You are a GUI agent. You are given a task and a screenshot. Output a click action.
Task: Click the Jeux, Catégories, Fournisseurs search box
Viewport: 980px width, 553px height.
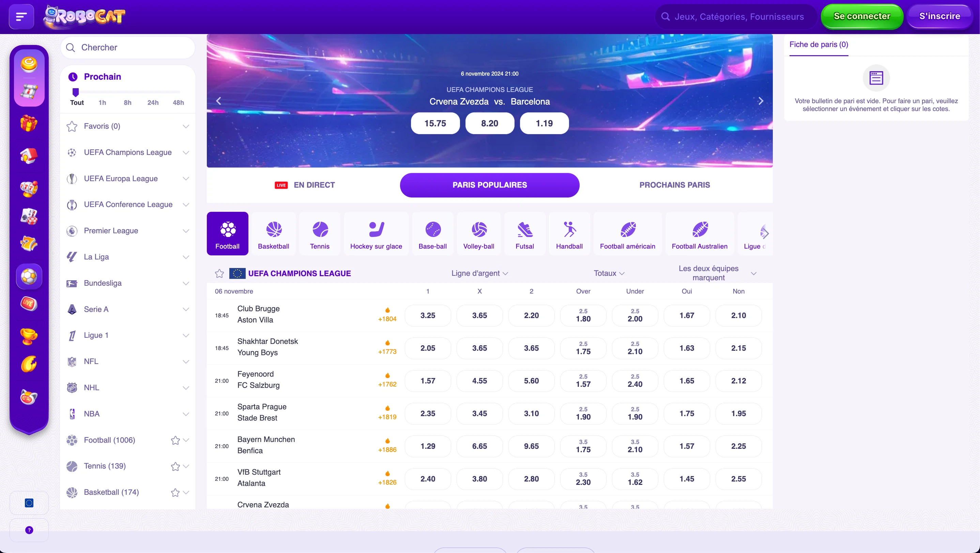[x=735, y=17]
